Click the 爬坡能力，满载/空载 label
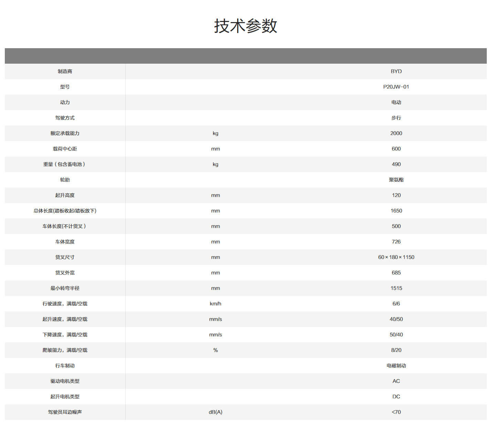This screenshot has height=444, width=504. tap(65, 350)
